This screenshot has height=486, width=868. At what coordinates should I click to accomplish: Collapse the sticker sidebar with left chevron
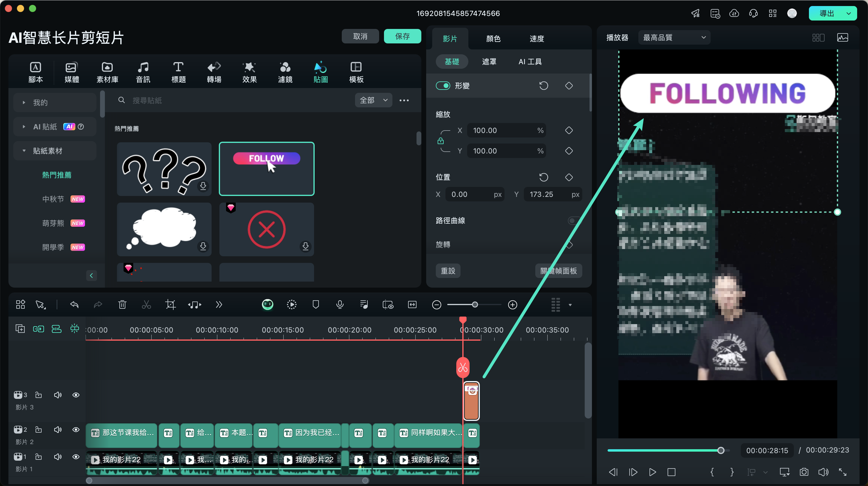pos(91,275)
